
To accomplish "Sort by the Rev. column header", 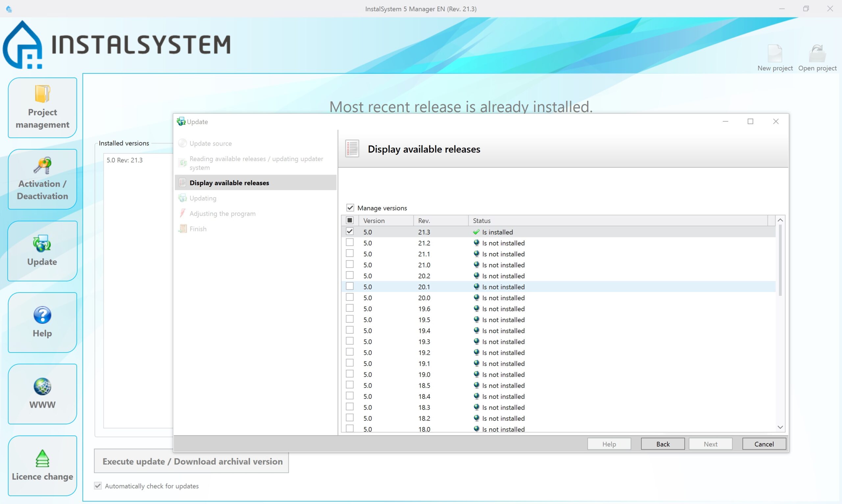I will (x=441, y=220).
